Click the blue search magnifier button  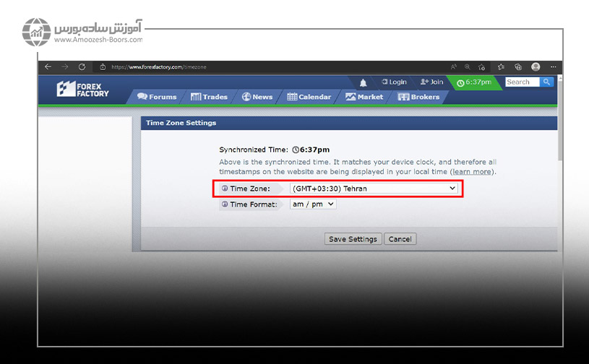546,82
